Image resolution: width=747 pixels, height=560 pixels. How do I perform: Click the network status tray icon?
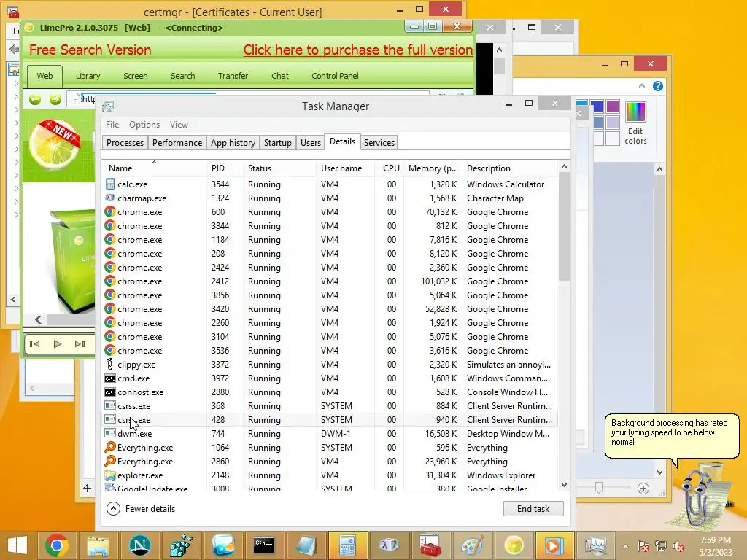[x=661, y=546]
